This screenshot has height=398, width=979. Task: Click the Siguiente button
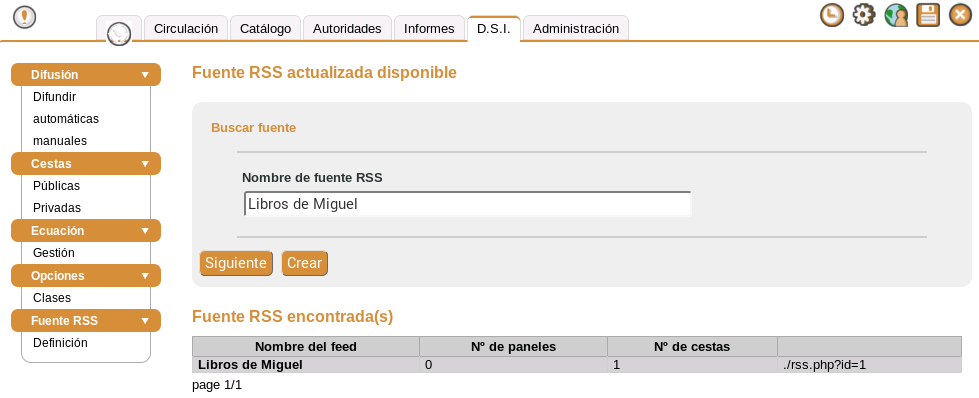[x=236, y=263]
